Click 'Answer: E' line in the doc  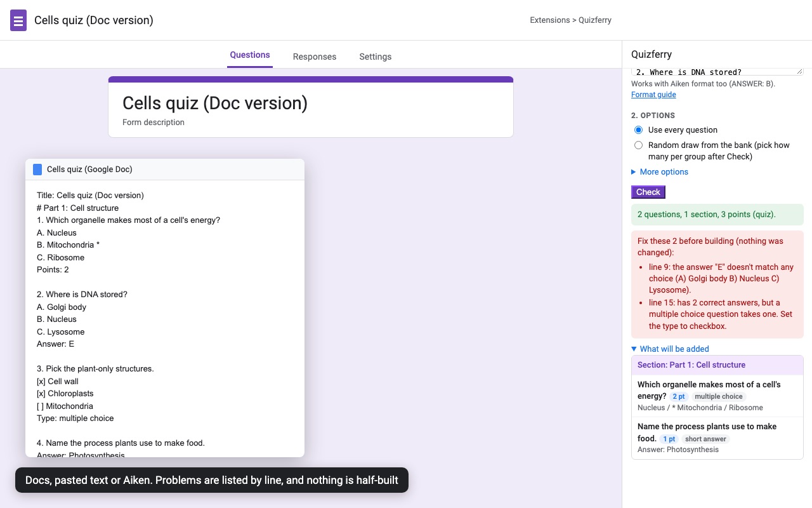click(55, 344)
